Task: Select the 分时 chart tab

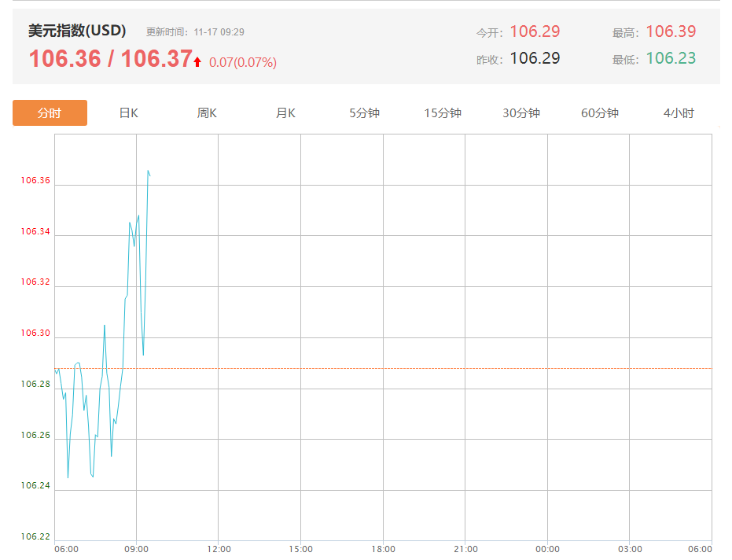Action: 50,113
